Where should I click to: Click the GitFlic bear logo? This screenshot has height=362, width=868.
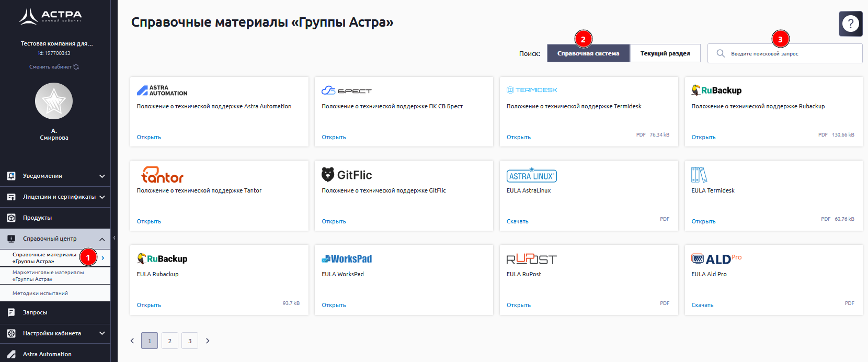pyautogui.click(x=328, y=175)
